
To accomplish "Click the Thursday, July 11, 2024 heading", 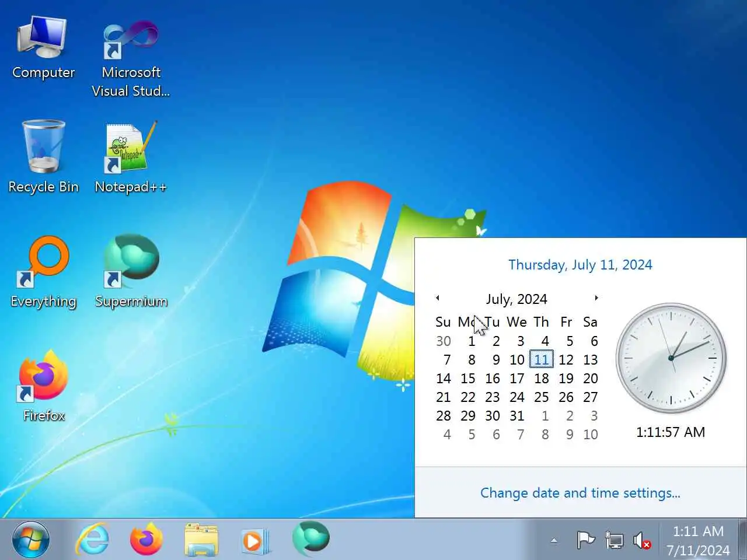I will [x=580, y=265].
